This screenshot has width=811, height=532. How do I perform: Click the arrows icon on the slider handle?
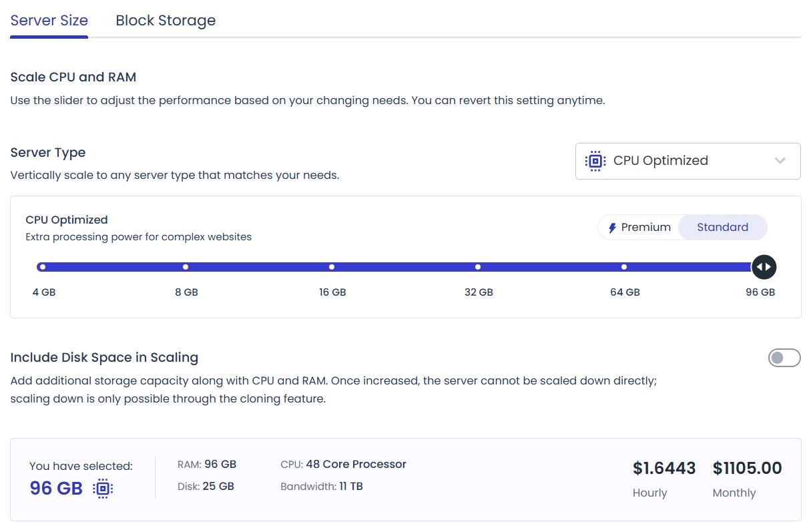(764, 266)
